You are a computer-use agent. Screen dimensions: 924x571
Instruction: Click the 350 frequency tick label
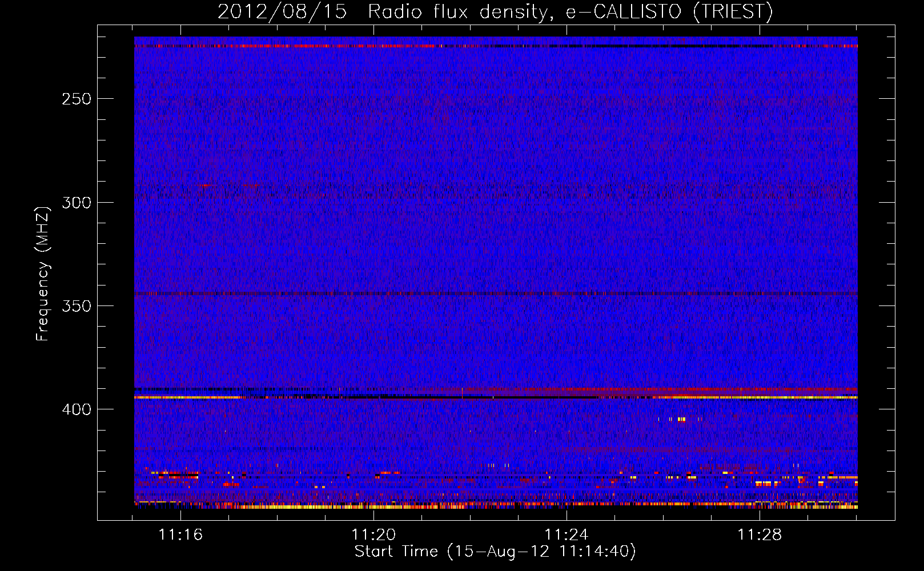[76, 306]
